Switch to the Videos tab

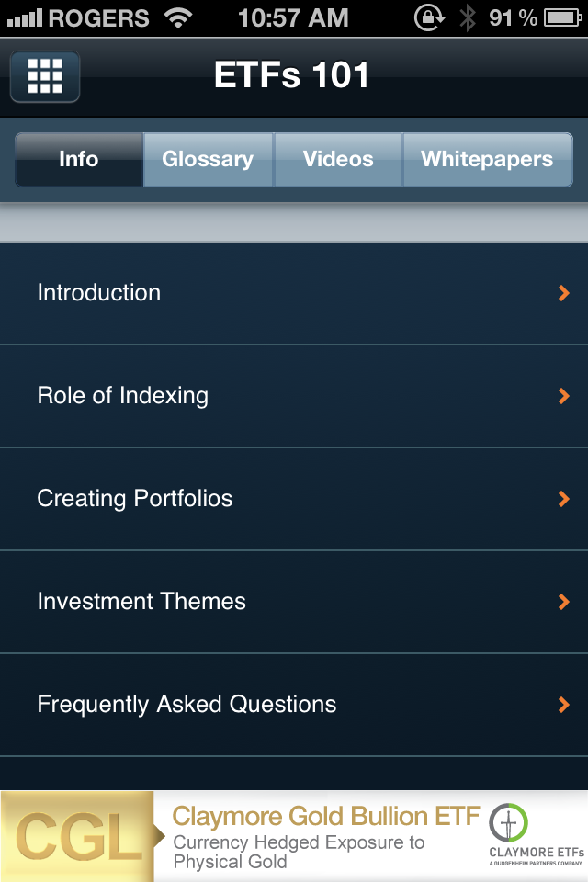click(x=337, y=159)
